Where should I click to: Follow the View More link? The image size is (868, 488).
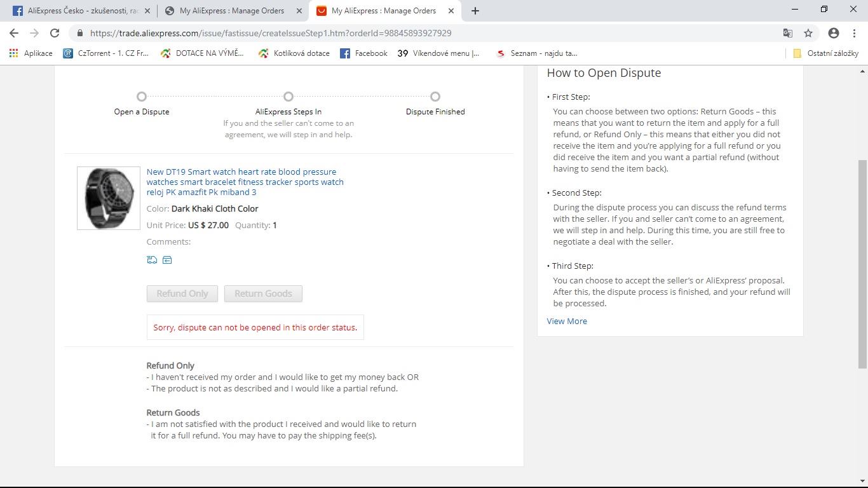click(567, 321)
